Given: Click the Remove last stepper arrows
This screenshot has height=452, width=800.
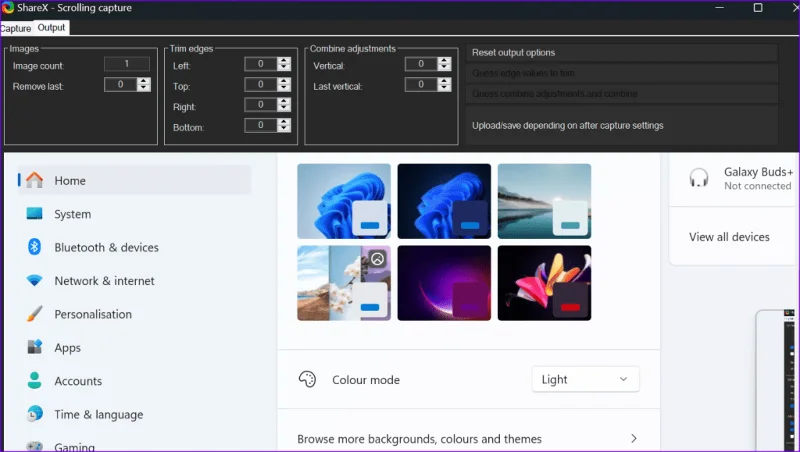Looking at the screenshot, I should (144, 84).
